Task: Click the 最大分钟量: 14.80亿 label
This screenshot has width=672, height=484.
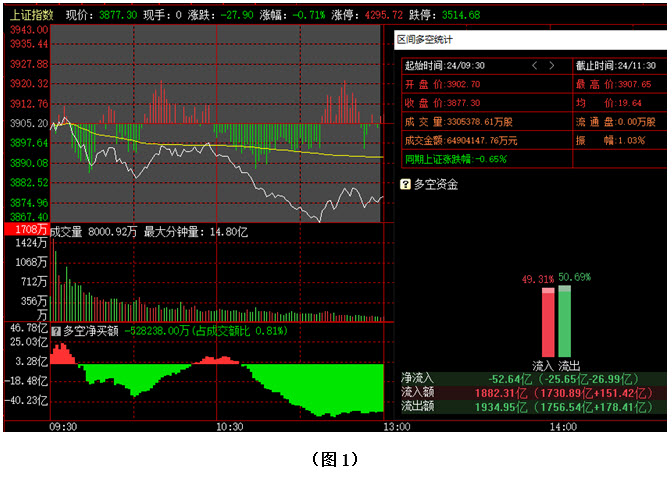Action: (195, 232)
